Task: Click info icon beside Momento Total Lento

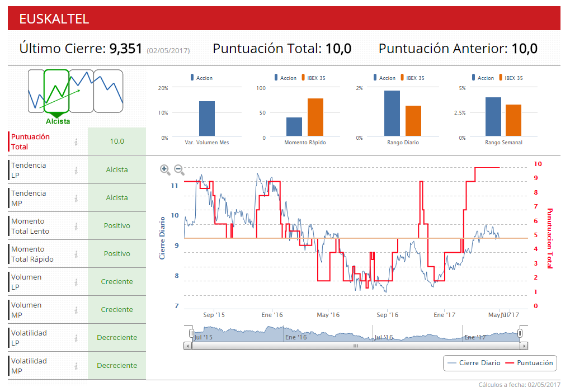Action: 76,226
